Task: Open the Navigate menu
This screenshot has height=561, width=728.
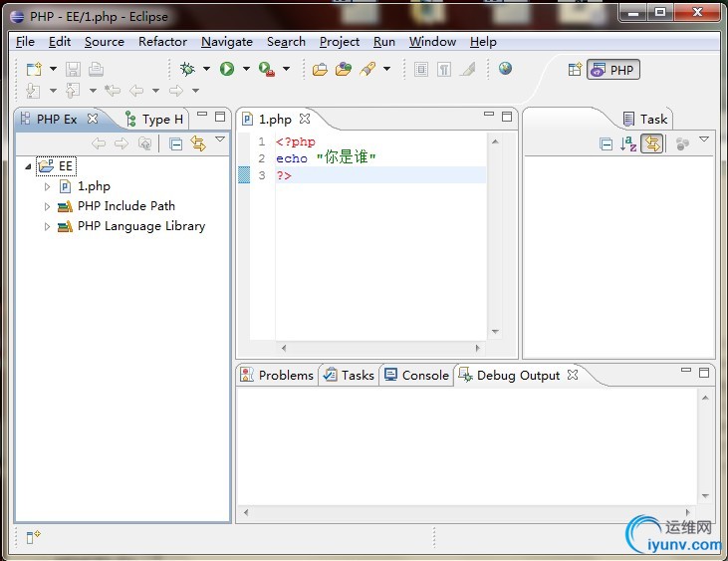Action: click(x=227, y=42)
